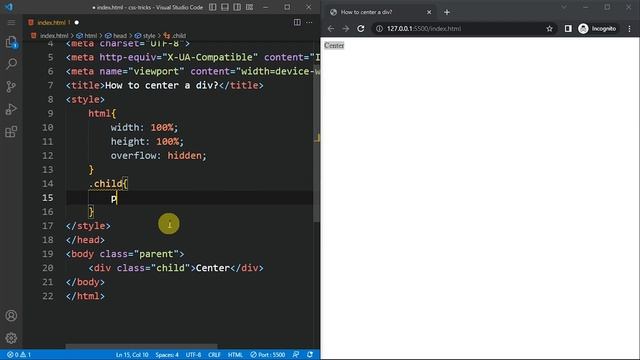The width and height of the screenshot is (640, 360).
Task: Open the Run and Debug view
Action: [x=11, y=109]
